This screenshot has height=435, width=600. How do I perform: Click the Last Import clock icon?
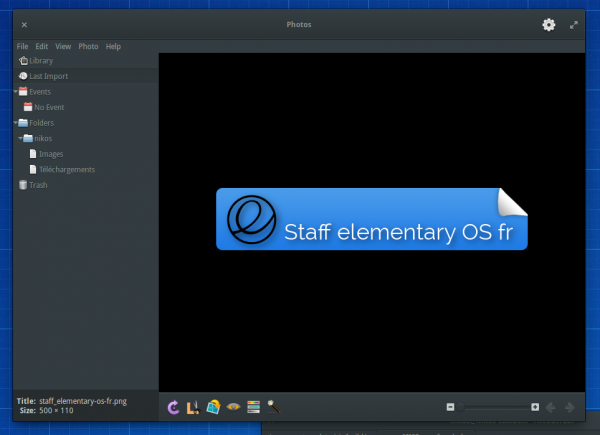coord(23,76)
